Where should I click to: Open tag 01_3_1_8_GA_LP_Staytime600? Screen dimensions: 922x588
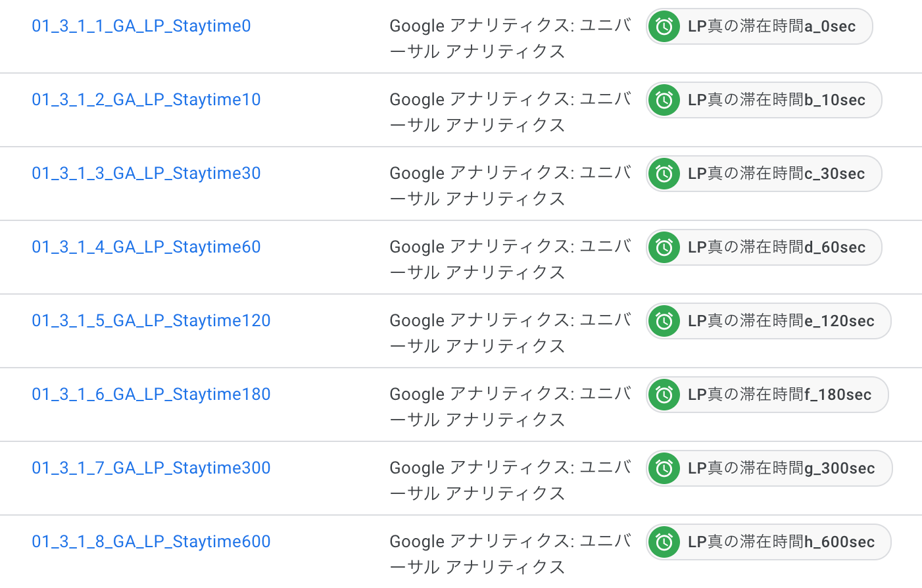pyautogui.click(x=151, y=542)
